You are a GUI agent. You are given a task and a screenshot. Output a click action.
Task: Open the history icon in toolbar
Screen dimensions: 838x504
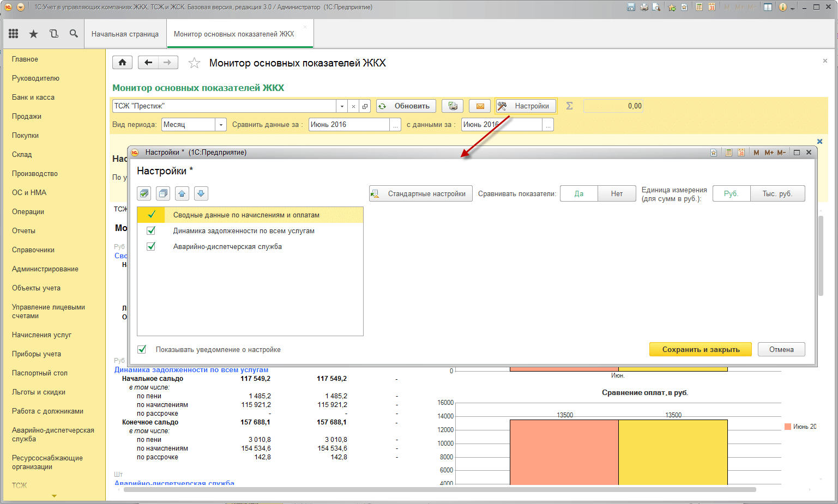click(x=53, y=34)
